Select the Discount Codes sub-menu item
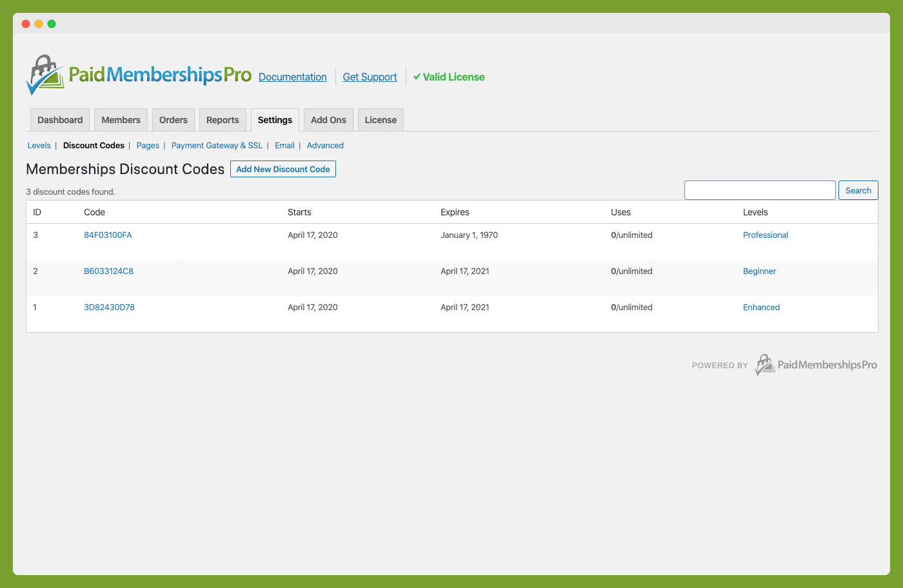 [94, 146]
